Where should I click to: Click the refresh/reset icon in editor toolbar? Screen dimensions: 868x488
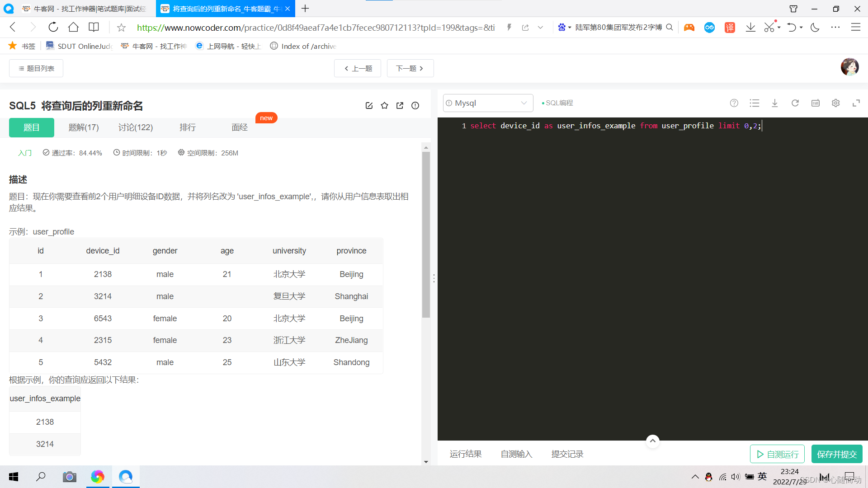(795, 103)
